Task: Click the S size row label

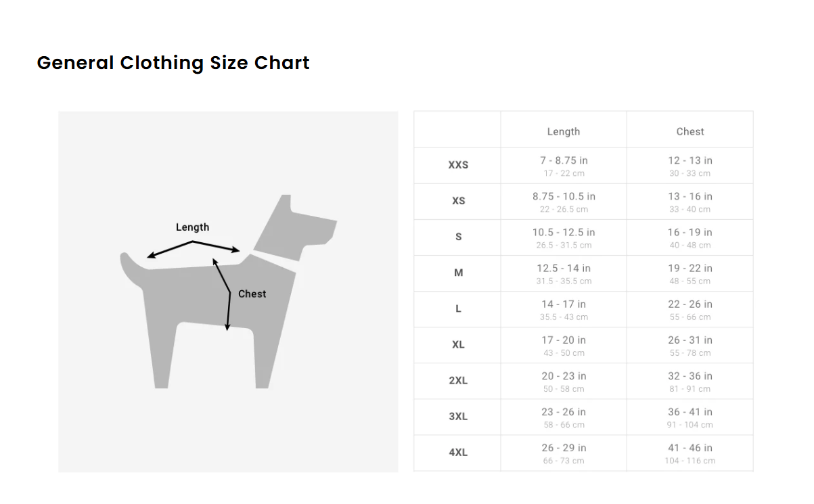Action: [x=458, y=237]
